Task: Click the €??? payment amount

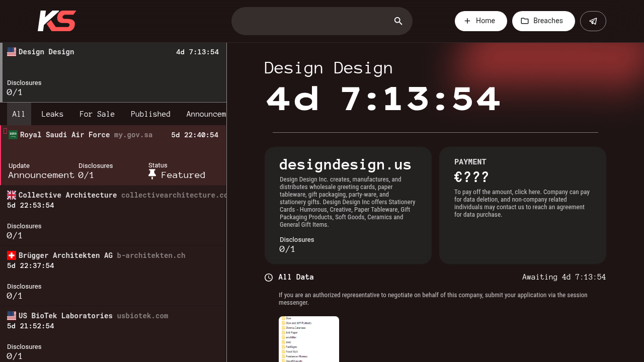Action: coord(471,177)
